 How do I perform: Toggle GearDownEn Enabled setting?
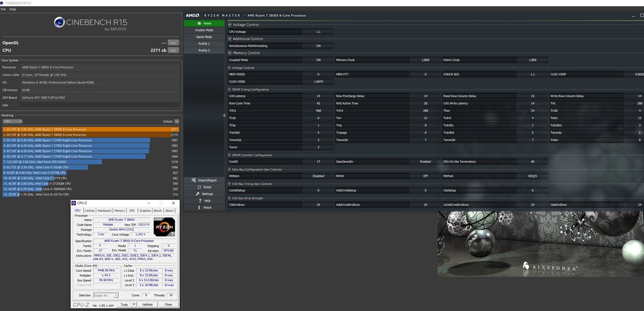[x=425, y=162]
